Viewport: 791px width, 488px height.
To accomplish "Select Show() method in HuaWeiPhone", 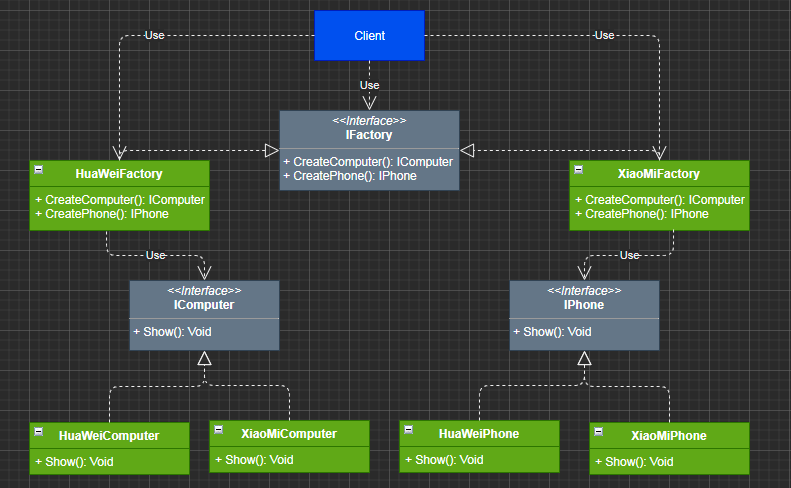I will [x=444, y=460].
